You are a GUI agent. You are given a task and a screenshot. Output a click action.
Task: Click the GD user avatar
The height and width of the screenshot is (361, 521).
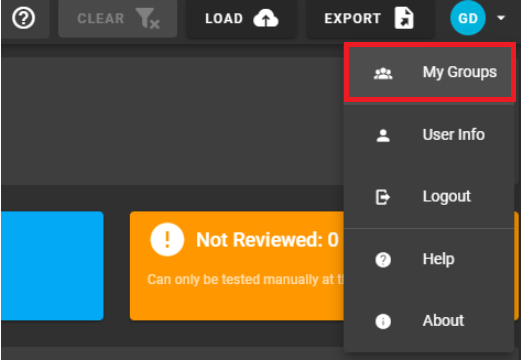click(468, 18)
